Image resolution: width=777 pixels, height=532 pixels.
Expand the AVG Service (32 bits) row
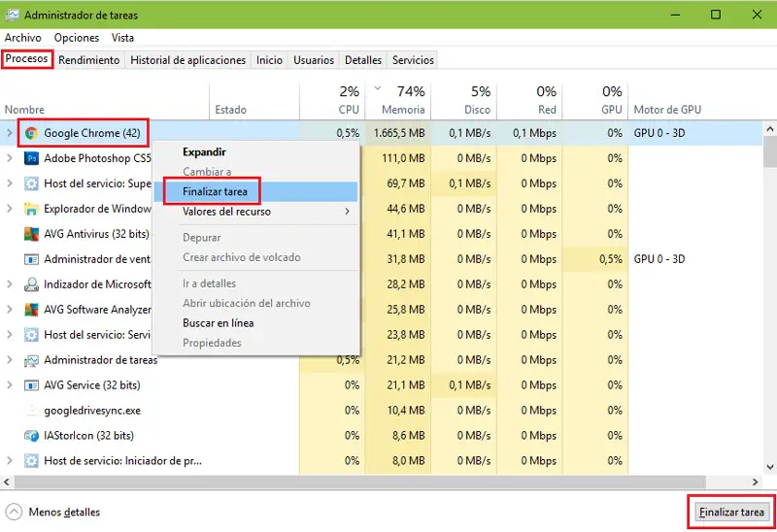tap(9, 385)
